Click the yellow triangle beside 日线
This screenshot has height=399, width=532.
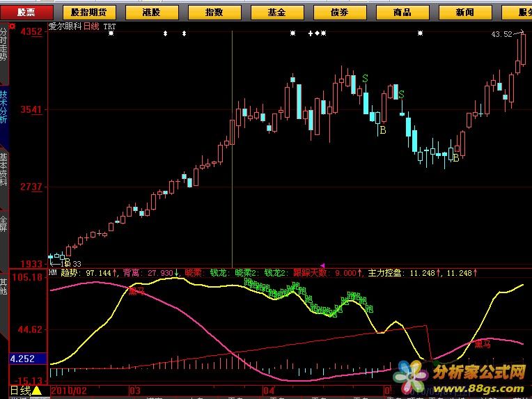pyautogui.click(x=36, y=391)
